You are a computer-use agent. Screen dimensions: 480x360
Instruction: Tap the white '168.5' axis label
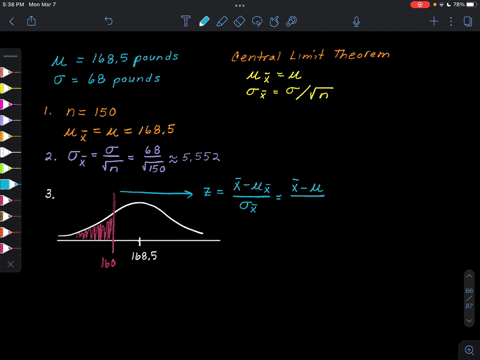(x=144, y=256)
